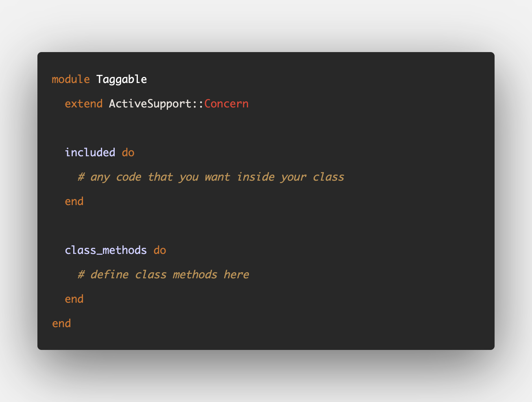Click the hash symbol of first comment
This screenshot has width=532, height=402.
click(81, 177)
